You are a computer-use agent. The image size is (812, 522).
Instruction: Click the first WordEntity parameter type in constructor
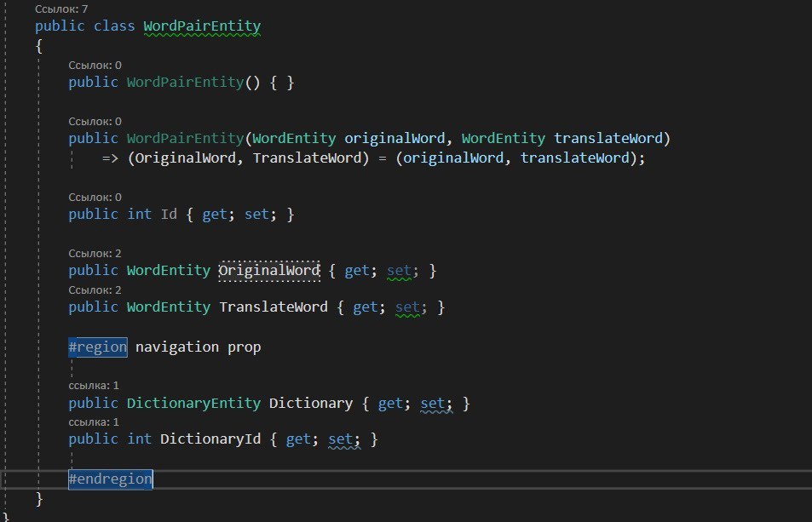294,139
